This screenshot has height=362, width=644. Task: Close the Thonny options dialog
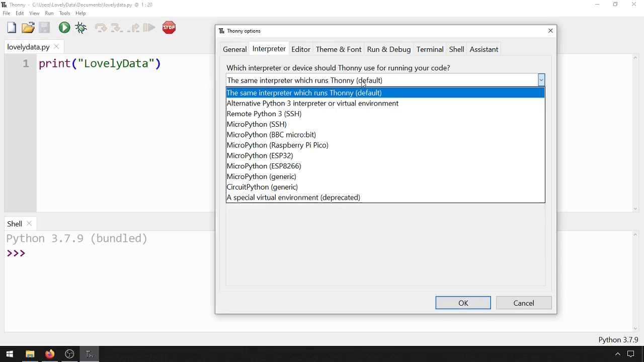[550, 31]
